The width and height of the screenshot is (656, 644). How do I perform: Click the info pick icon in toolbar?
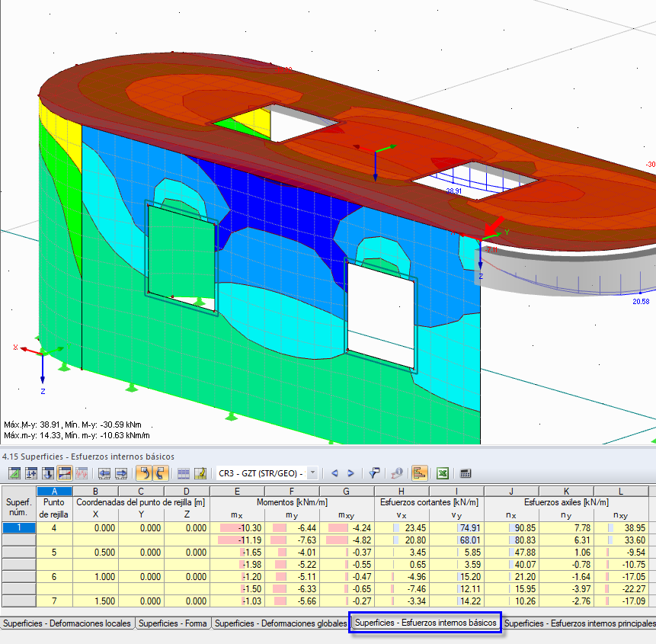point(396,473)
